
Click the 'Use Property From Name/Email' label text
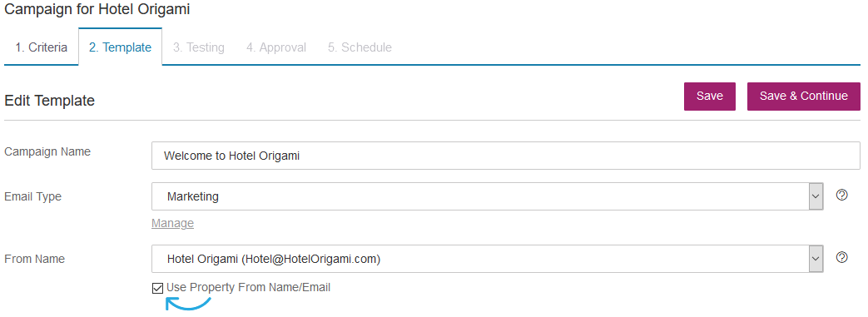click(x=248, y=287)
